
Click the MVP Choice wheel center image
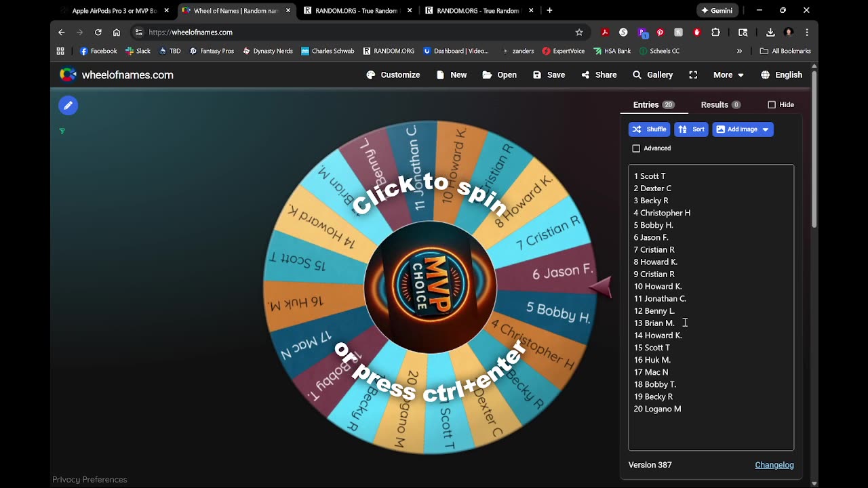pos(431,287)
